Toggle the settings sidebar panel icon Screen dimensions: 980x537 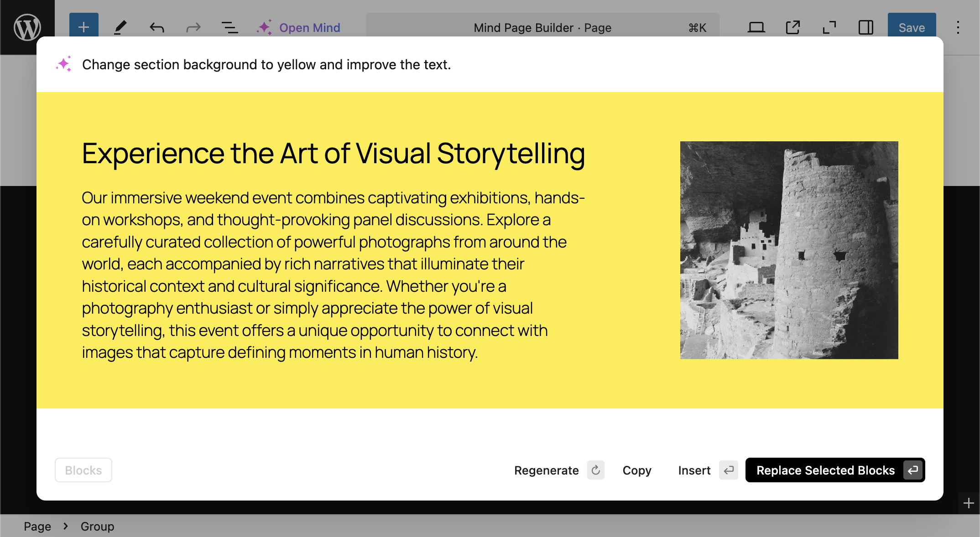pos(866,27)
